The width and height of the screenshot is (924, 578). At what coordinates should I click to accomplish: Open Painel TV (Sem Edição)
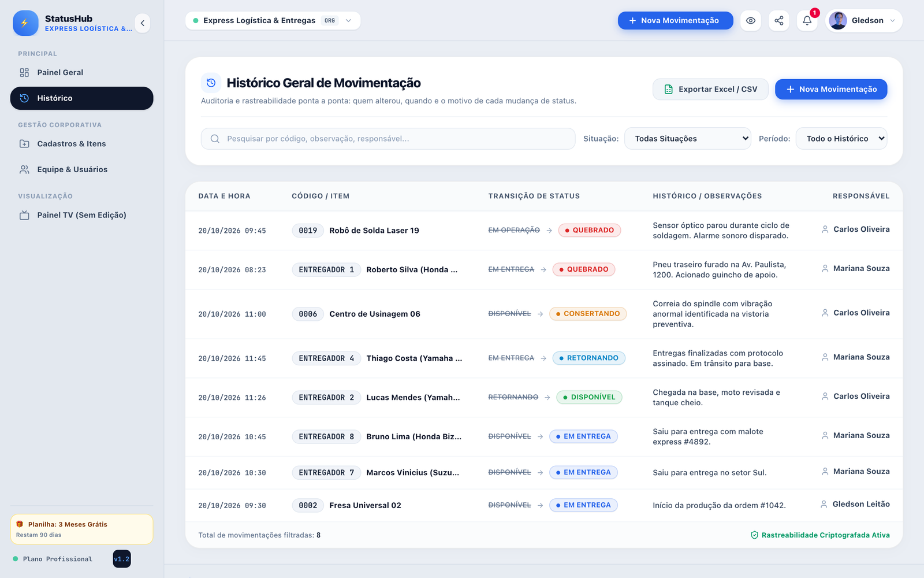81,215
